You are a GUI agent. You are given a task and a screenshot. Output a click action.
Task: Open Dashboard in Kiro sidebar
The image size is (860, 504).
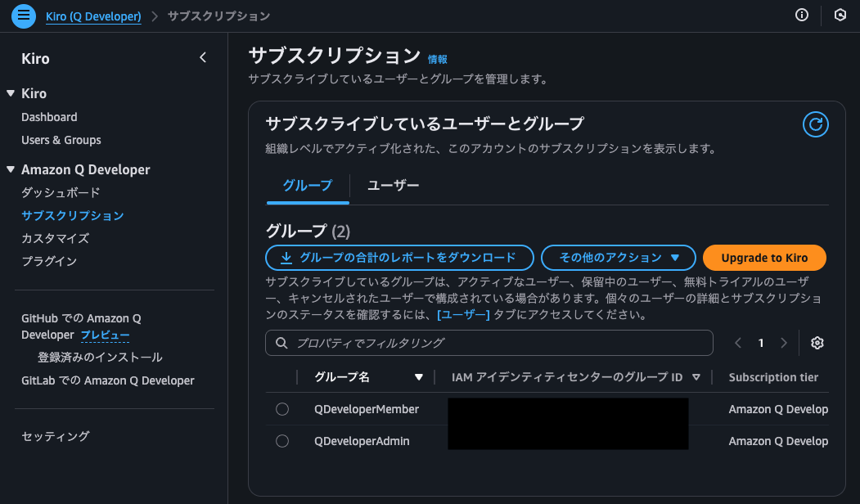coord(49,117)
